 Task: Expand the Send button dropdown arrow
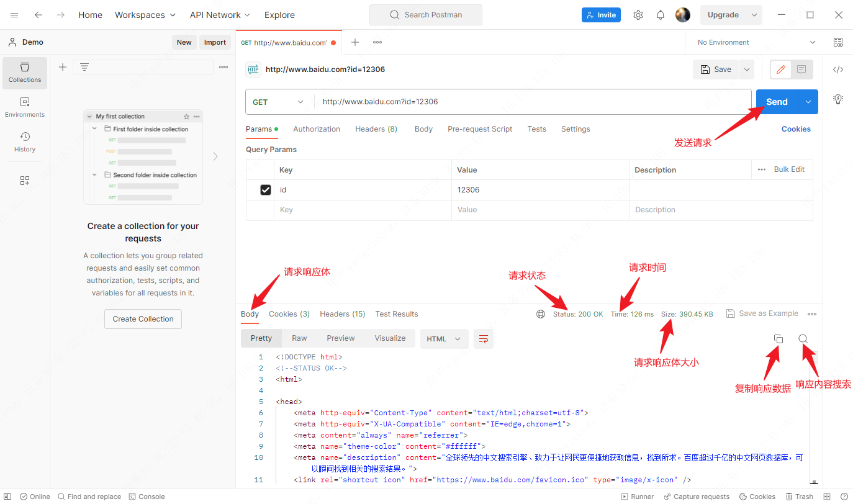pos(808,102)
